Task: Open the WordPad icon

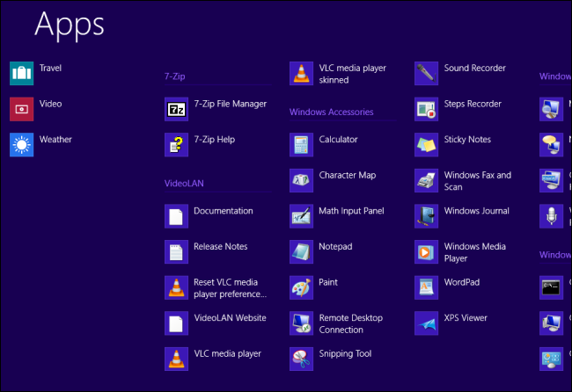Action: click(427, 287)
